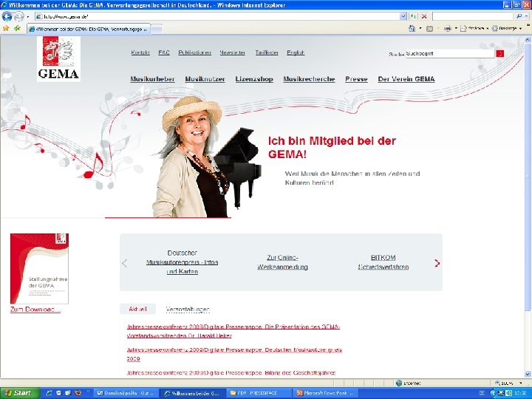Viewport: 532px width, 399px height.
Task: Click the red search submit button
Action: tap(499, 54)
